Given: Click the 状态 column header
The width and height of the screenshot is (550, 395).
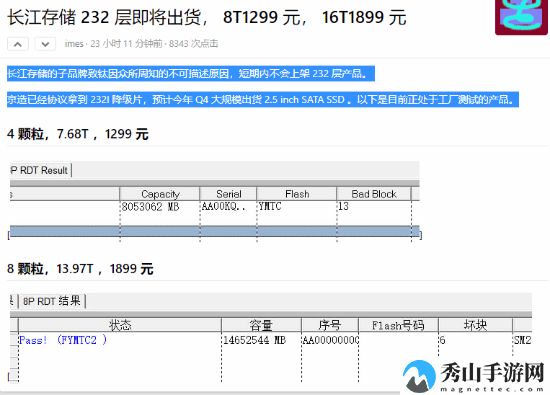Looking at the screenshot, I should [120, 325].
